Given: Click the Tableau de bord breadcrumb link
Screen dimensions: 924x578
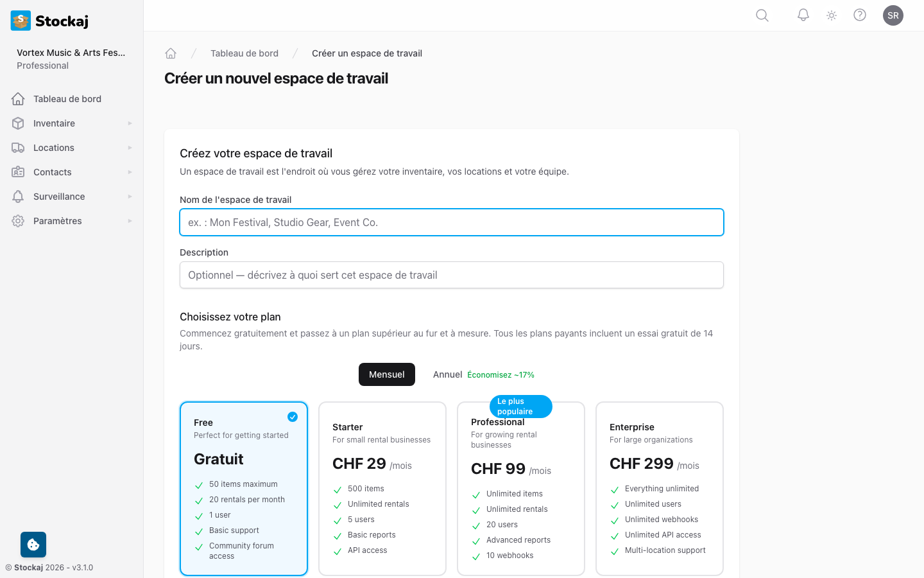Looking at the screenshot, I should 244,53.
